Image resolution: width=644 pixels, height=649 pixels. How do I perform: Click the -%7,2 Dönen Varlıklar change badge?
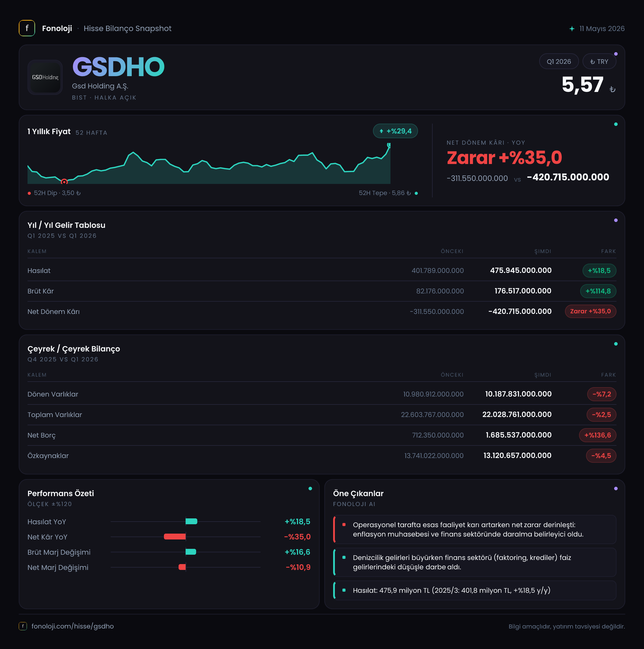[601, 394]
